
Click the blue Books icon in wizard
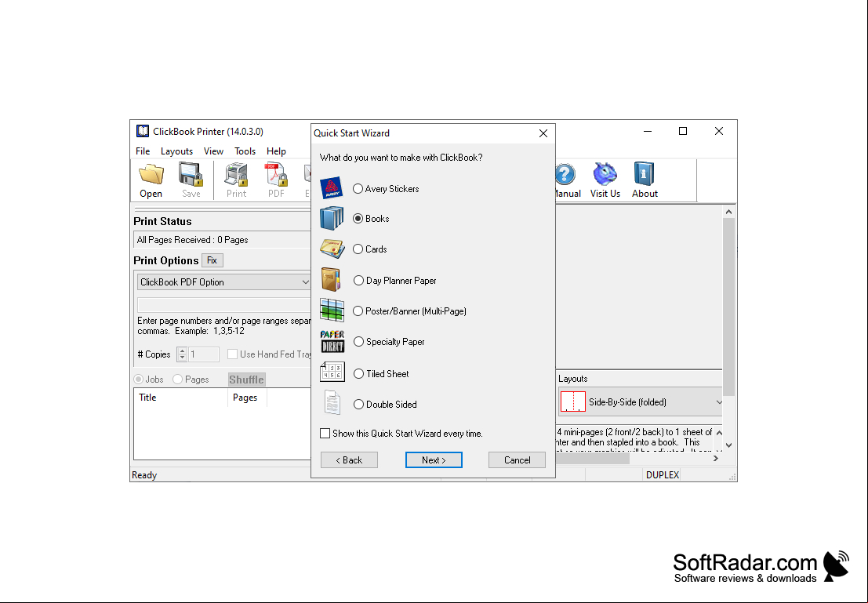(x=332, y=218)
